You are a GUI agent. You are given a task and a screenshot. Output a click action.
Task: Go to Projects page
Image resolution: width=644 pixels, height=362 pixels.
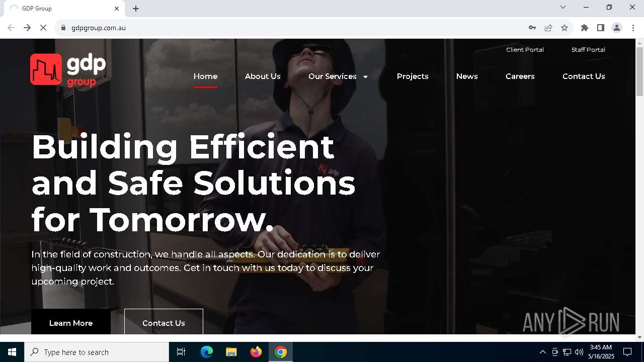tap(413, 76)
